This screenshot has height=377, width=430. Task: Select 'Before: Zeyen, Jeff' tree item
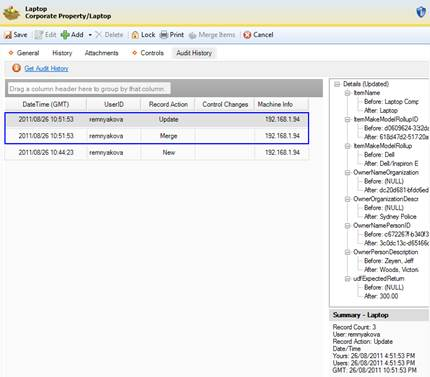coord(389,261)
